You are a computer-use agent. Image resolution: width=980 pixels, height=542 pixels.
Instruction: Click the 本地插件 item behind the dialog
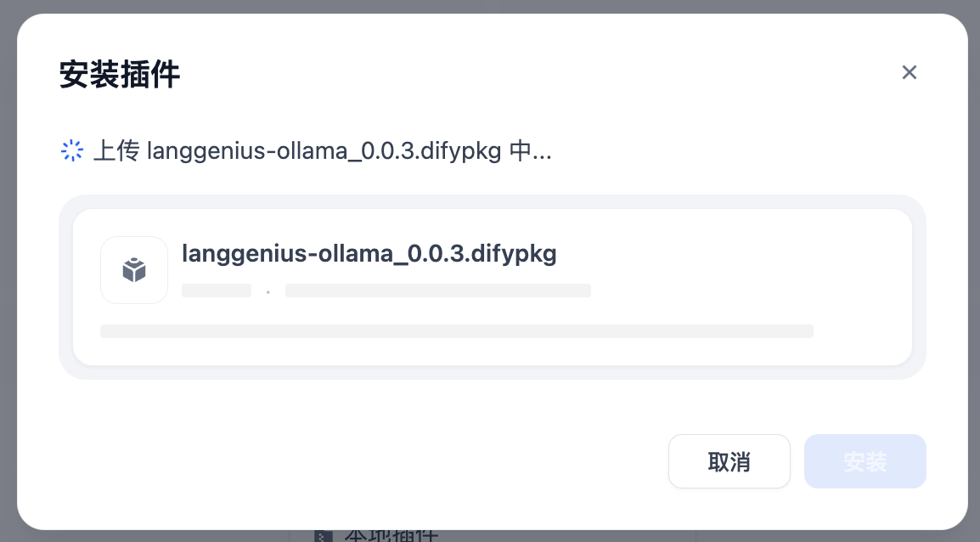(391, 535)
